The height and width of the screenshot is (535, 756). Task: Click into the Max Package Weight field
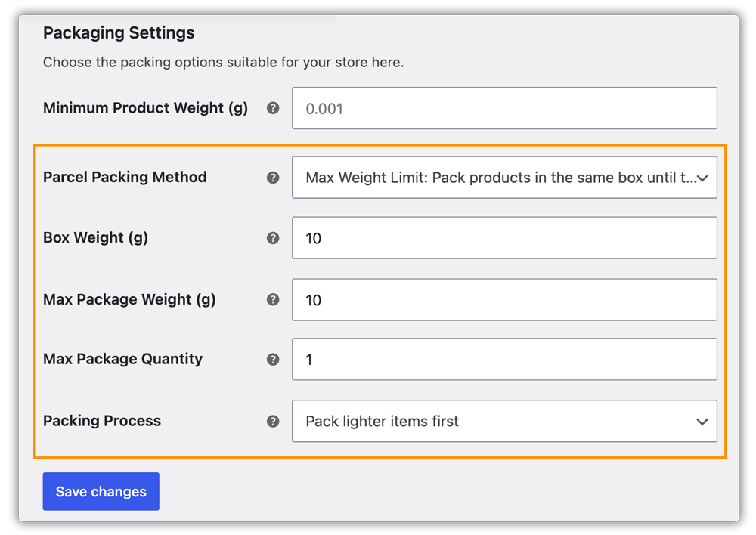tap(504, 299)
